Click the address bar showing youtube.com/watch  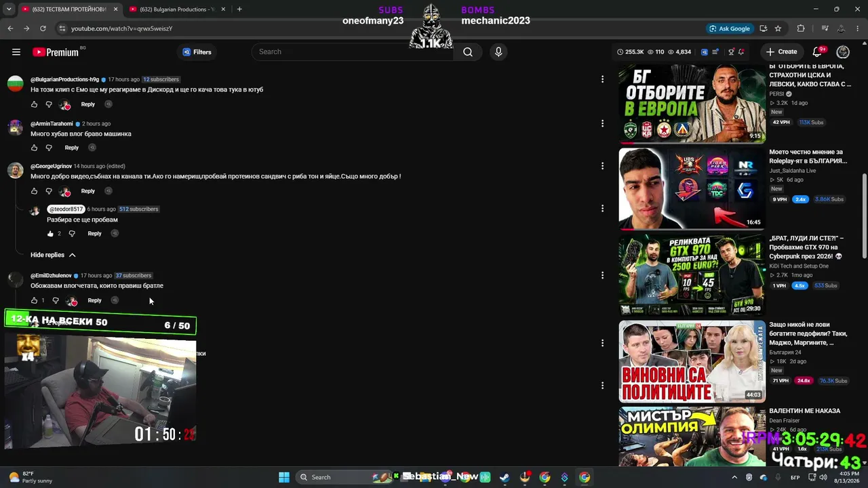[x=380, y=28]
